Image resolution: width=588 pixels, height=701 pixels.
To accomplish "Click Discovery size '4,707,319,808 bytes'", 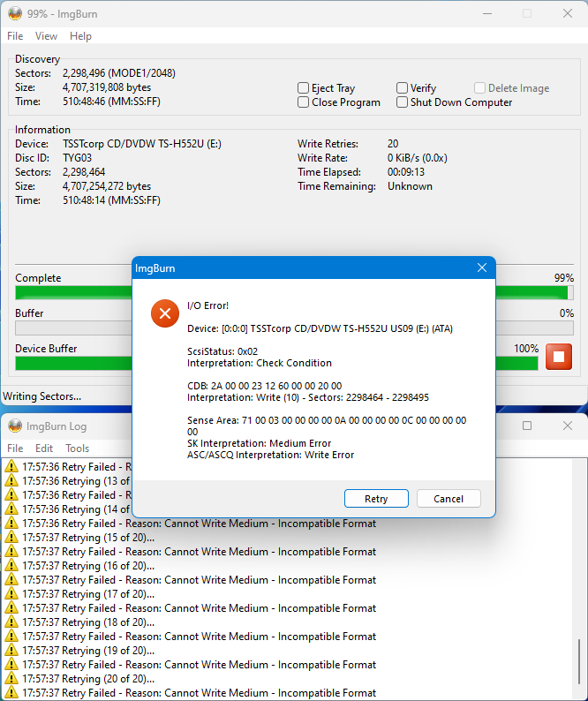I will click(107, 87).
